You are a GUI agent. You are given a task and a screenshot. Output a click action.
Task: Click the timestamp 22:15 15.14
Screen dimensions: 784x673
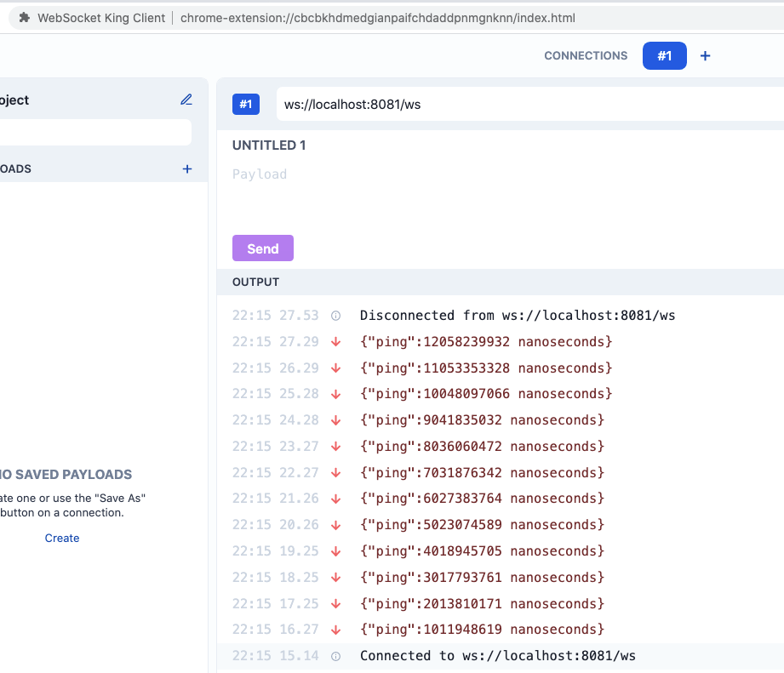pos(276,656)
